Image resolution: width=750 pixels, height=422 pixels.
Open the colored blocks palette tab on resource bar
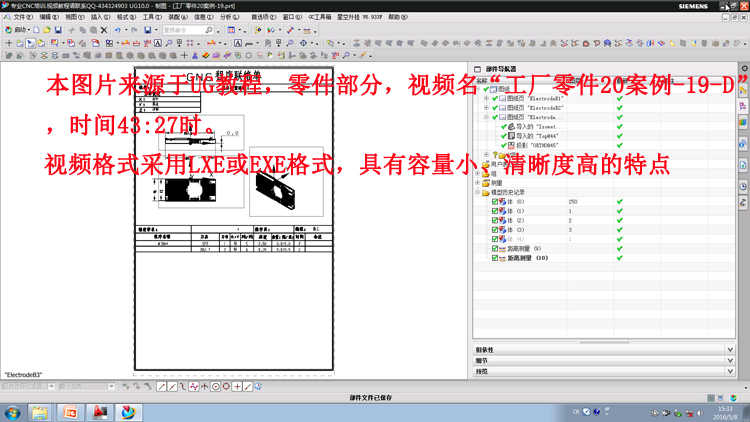point(743,123)
